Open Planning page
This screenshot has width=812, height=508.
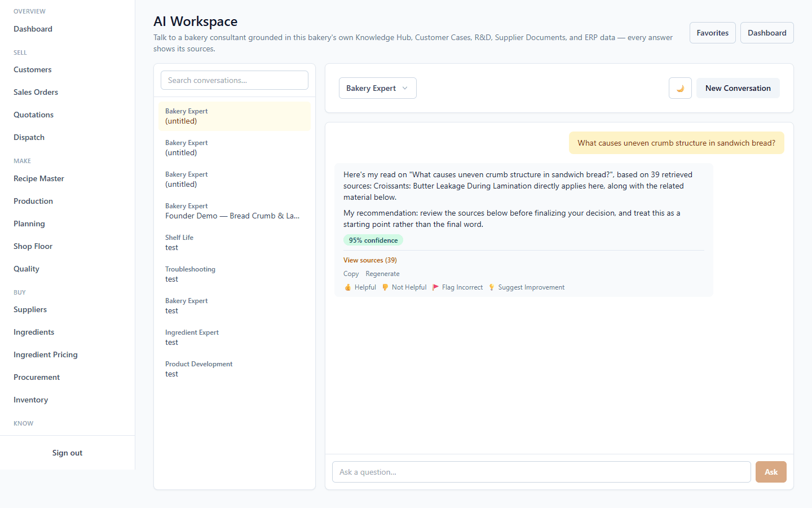pyautogui.click(x=29, y=224)
